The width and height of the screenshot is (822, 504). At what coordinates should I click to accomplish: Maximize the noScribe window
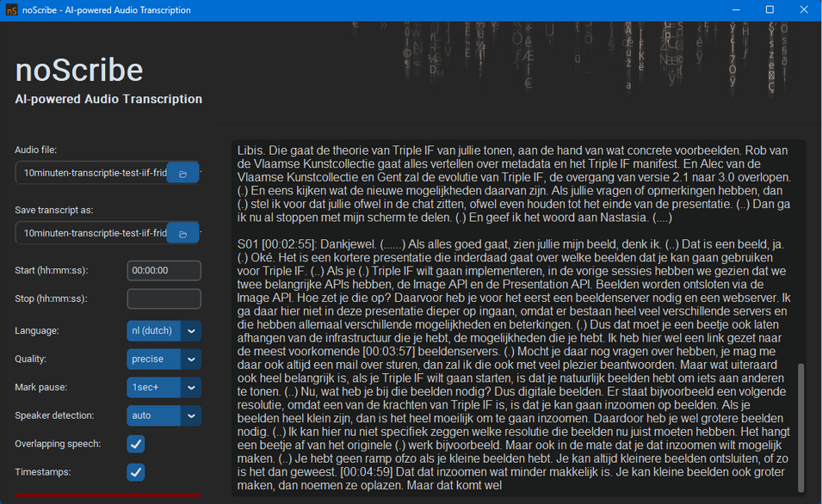[769, 10]
